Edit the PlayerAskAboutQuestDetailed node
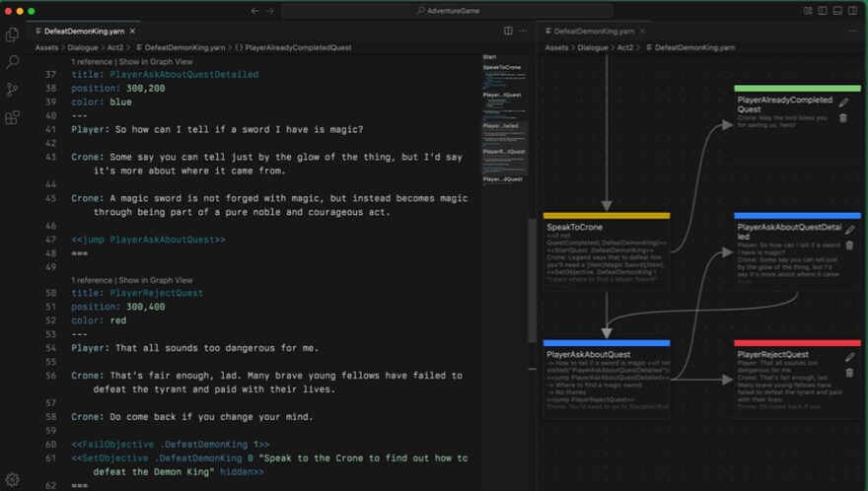This screenshot has height=491, width=868. pos(849,230)
